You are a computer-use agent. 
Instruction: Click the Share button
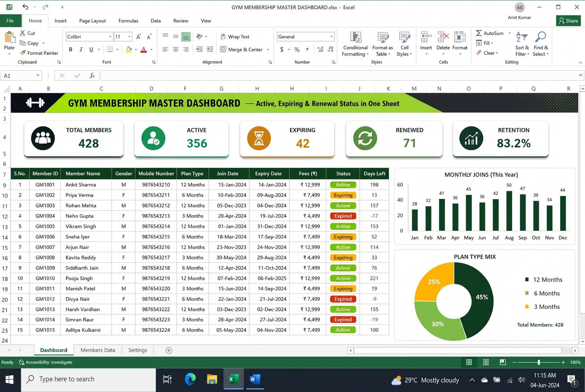click(569, 21)
